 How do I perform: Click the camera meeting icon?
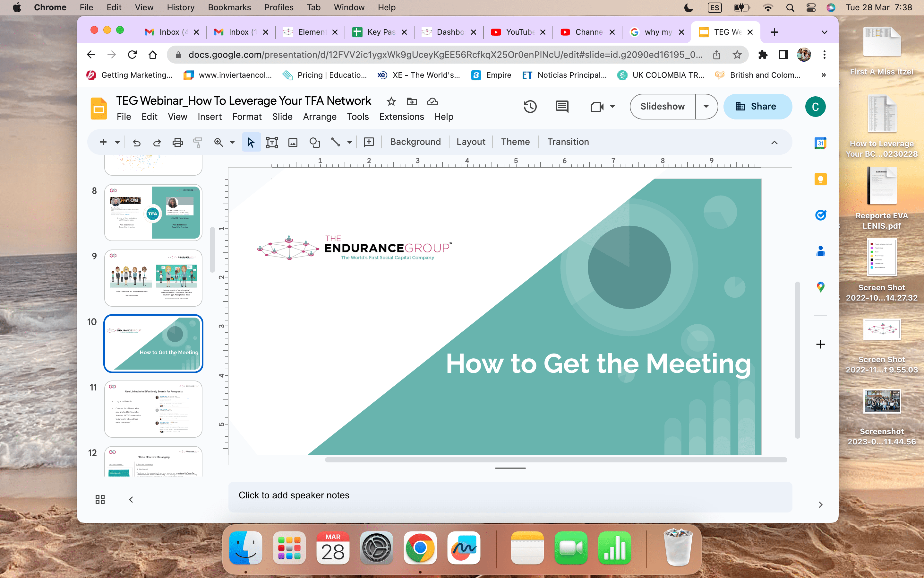[597, 106]
